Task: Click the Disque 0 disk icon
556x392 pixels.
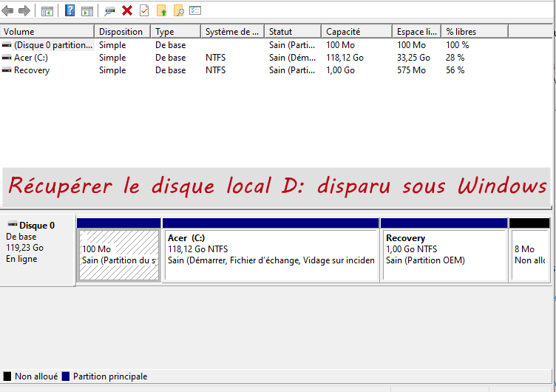Action: tap(13, 225)
